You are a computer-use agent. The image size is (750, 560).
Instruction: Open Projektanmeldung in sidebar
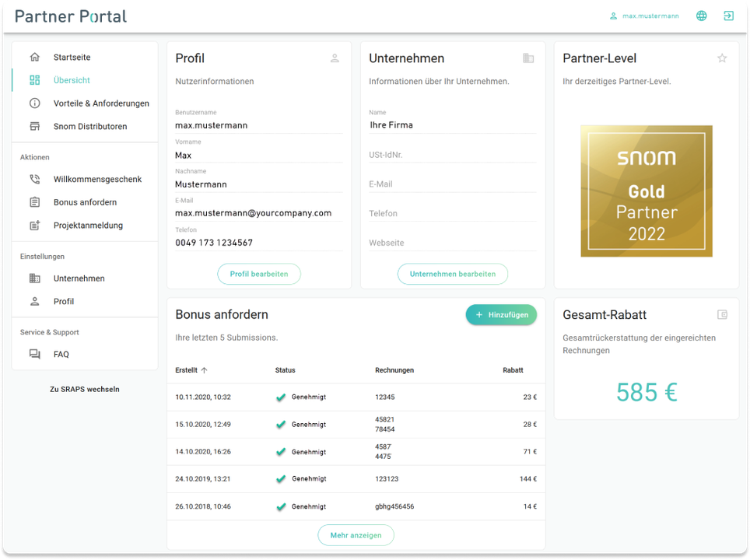pyautogui.click(x=88, y=226)
